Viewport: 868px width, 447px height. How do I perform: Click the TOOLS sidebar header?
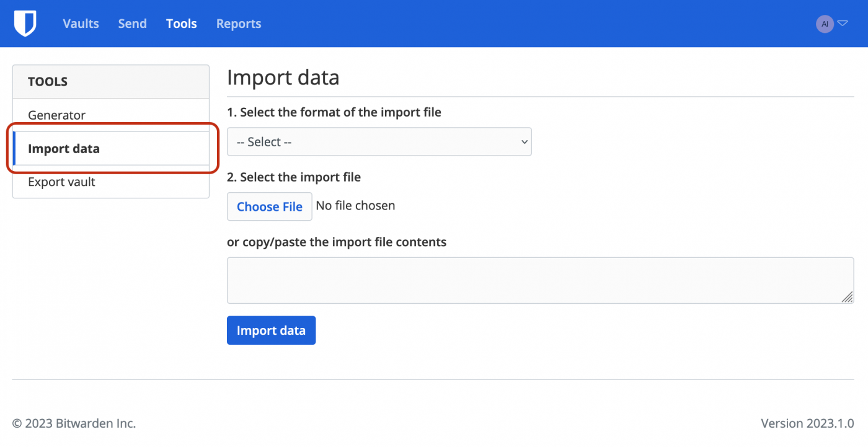coord(48,82)
